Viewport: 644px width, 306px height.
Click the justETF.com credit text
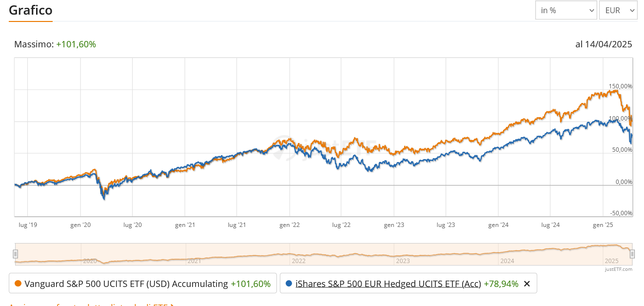pyautogui.click(x=619, y=269)
